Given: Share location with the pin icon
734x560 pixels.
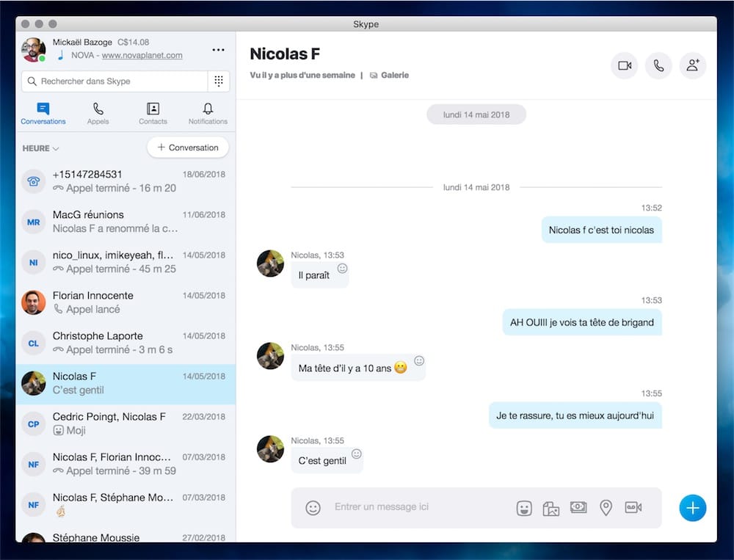Looking at the screenshot, I should point(606,508).
